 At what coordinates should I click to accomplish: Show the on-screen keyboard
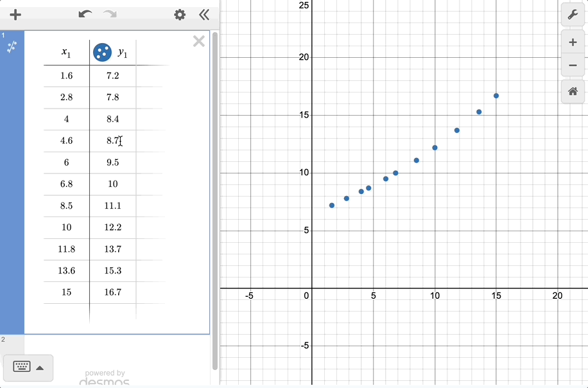(21, 367)
